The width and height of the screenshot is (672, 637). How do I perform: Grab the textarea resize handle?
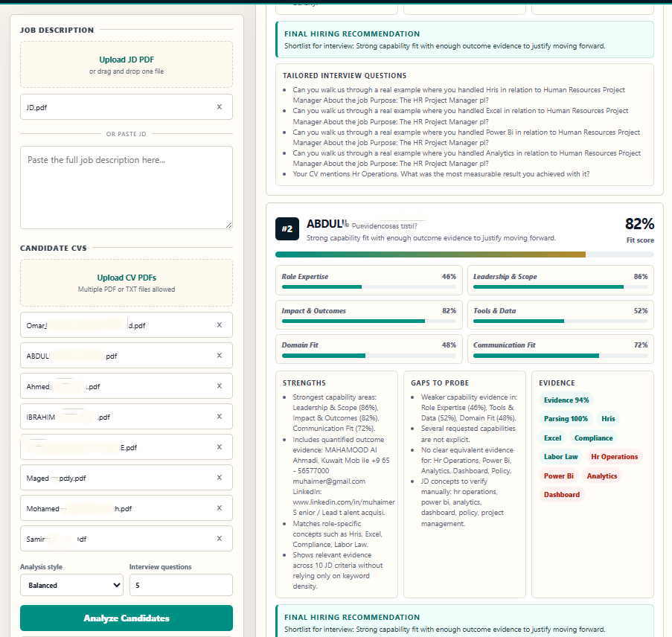pyautogui.click(x=229, y=225)
